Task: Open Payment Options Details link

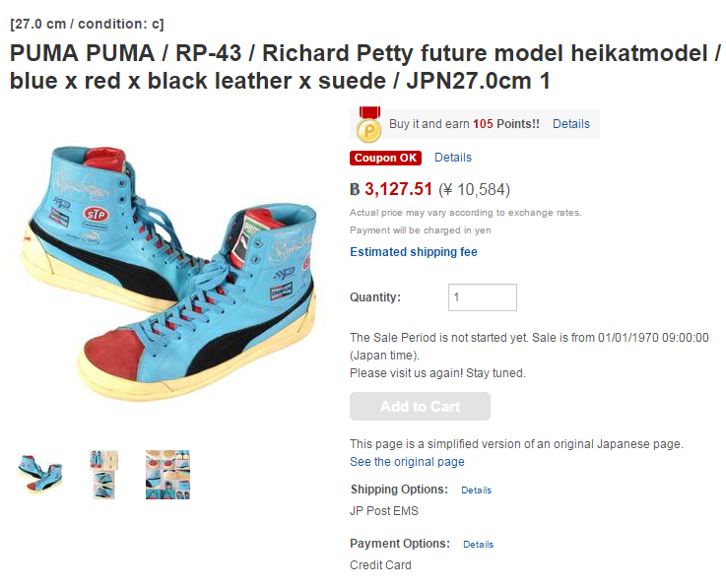Action: [x=478, y=545]
